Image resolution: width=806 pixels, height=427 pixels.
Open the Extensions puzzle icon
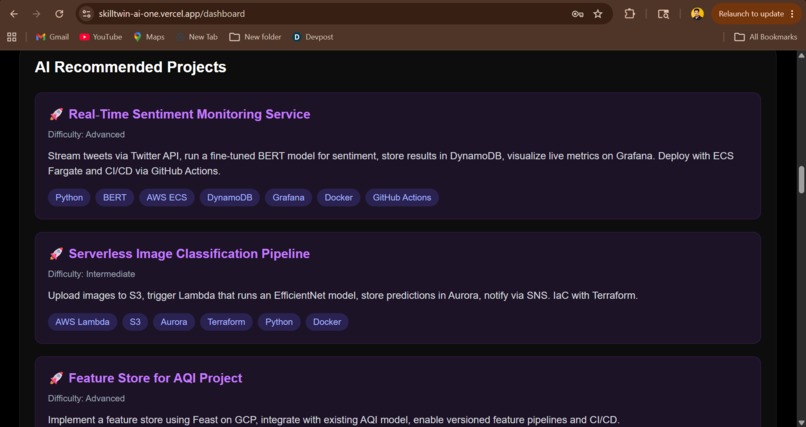(x=630, y=14)
